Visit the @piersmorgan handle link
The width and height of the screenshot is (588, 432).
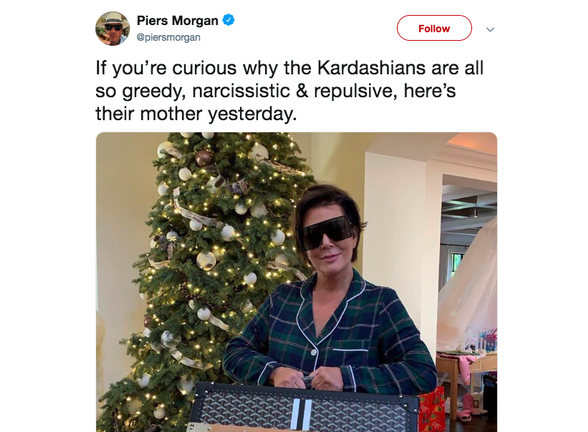pyautogui.click(x=169, y=38)
